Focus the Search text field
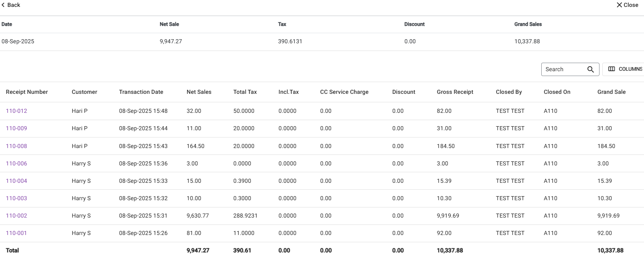 point(564,69)
